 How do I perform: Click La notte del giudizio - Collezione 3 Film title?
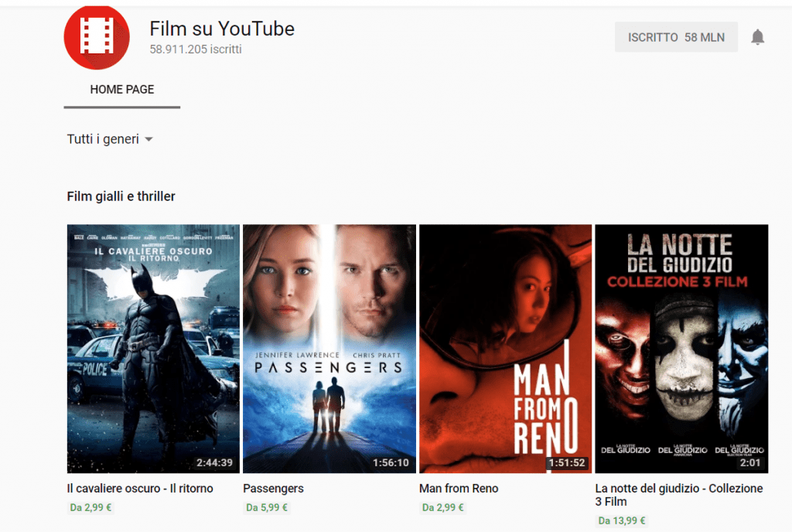(x=679, y=495)
